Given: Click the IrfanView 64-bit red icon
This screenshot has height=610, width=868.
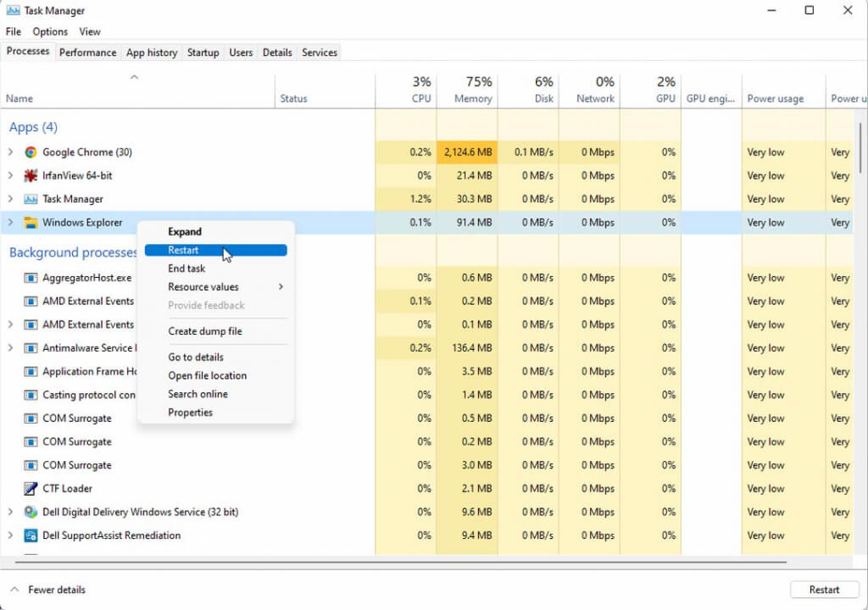Looking at the screenshot, I should tap(31, 176).
